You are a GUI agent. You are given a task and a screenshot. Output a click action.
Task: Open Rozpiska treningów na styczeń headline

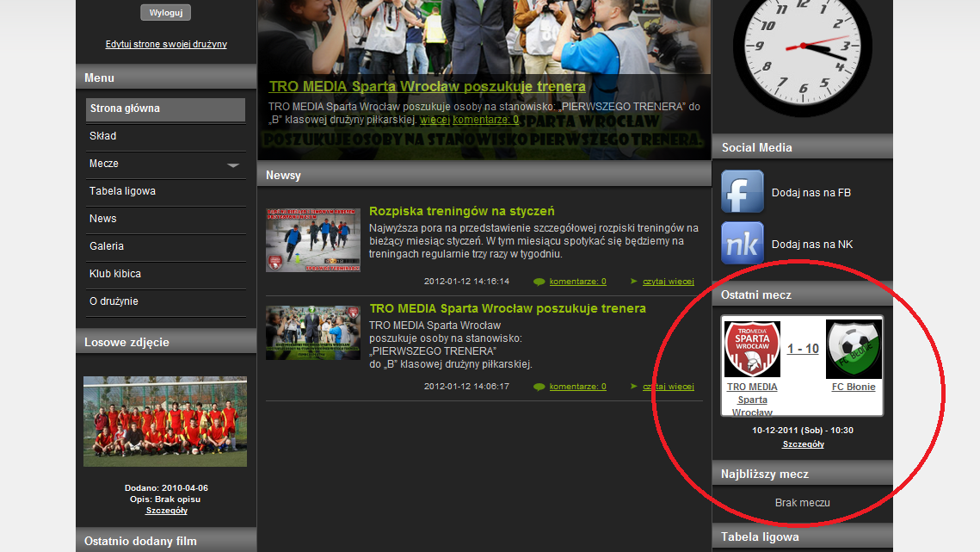coord(462,211)
